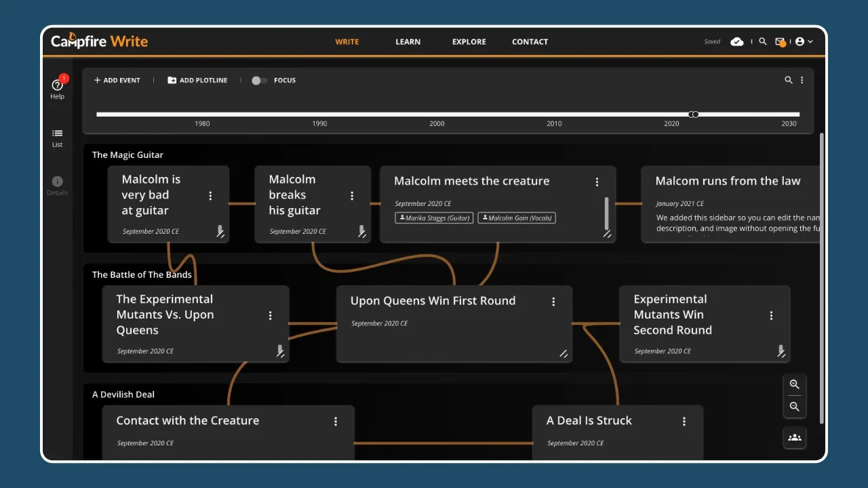Click the Add Plotline button

[x=197, y=81]
